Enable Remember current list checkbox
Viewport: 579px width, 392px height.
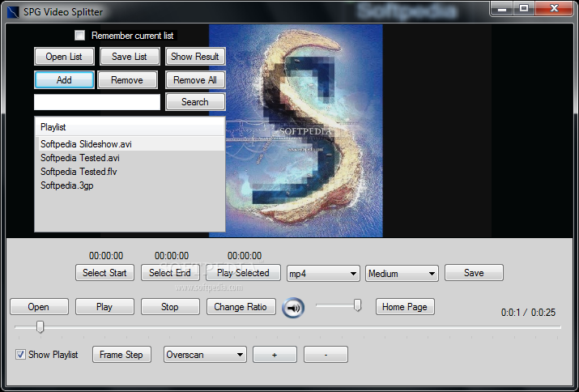[79, 36]
